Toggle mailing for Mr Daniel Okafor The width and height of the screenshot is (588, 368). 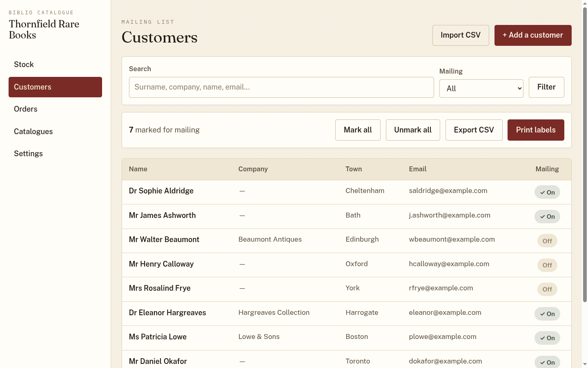click(x=547, y=362)
